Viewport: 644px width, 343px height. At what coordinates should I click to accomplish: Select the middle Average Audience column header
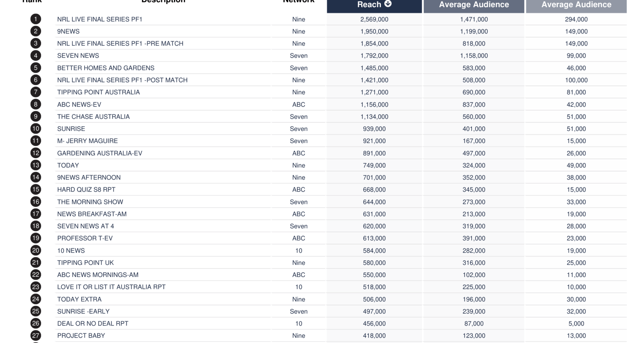(474, 5)
